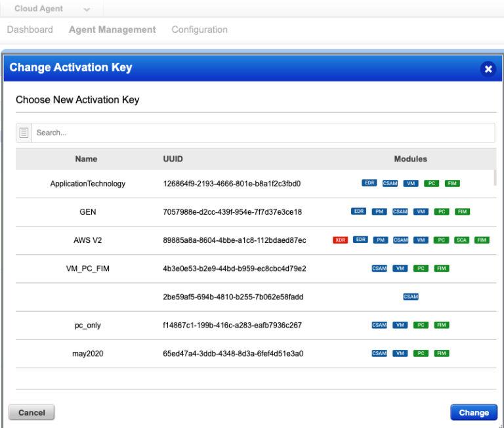
Task: Click UUID 4b3e0e53-b2e9-44bd-b959-ec8cbc4d79e2
Action: [x=234, y=268]
